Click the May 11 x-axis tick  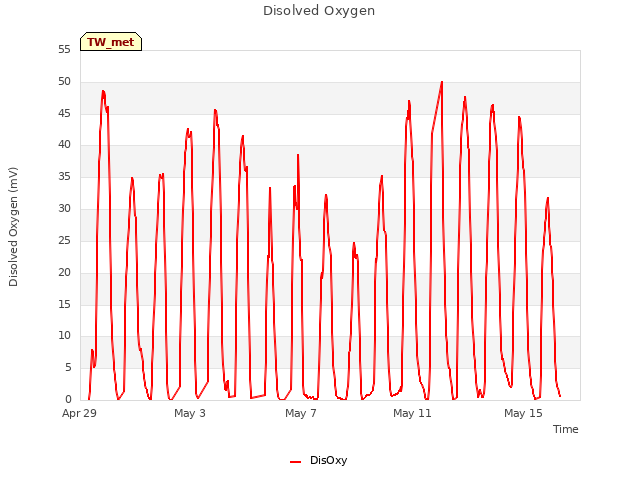412,413
